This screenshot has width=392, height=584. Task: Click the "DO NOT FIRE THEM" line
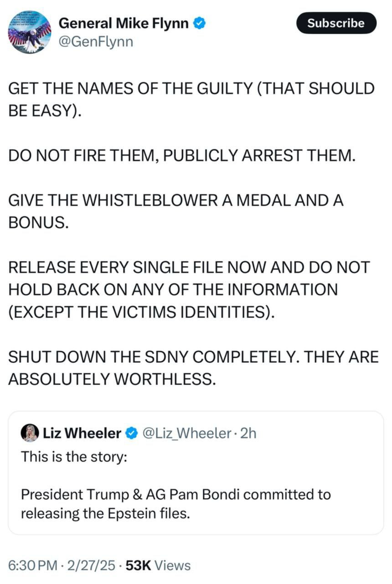pos(181,155)
